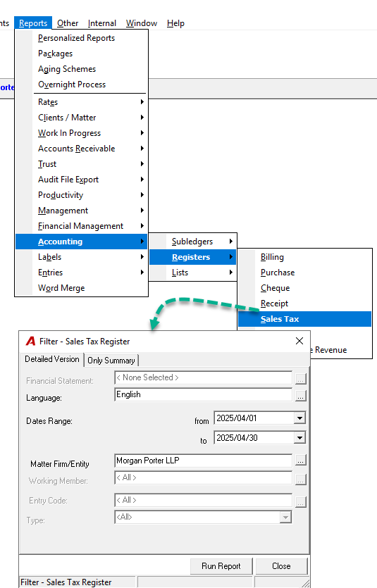
Task: Open the Window menu
Action: (x=142, y=23)
